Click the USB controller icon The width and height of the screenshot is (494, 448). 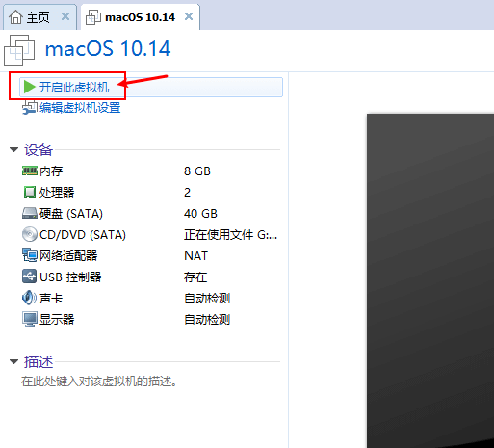pyautogui.click(x=29, y=277)
